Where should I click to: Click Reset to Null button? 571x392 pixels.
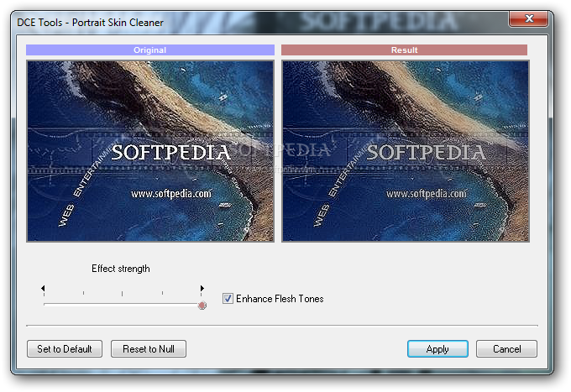coord(149,348)
